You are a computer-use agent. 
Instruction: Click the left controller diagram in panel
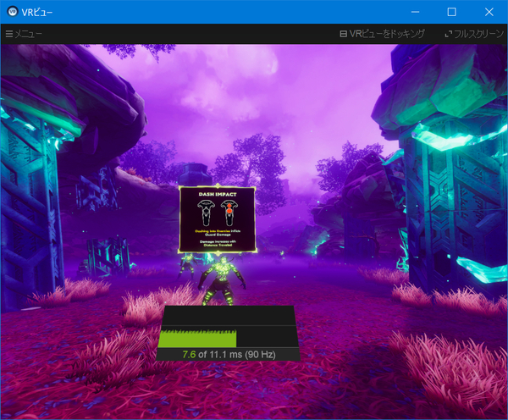(x=206, y=213)
